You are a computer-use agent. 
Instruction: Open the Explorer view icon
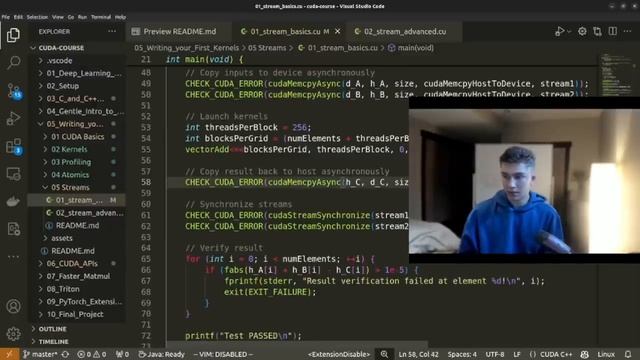point(13,35)
